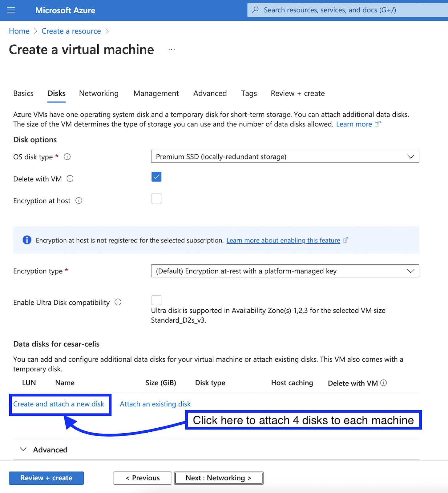The width and height of the screenshot is (448, 493).
Task: Open the ellipsis more options menu
Action: (172, 50)
